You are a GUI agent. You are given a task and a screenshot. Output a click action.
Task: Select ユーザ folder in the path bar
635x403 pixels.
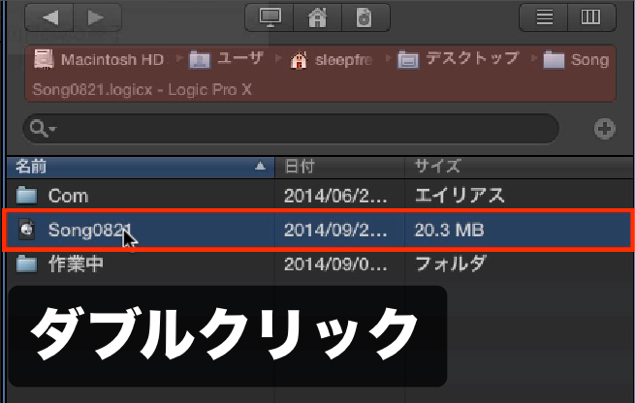click(x=227, y=60)
